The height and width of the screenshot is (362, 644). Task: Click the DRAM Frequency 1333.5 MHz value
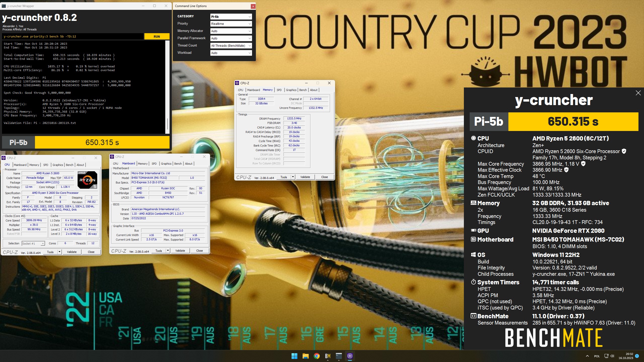294,118
